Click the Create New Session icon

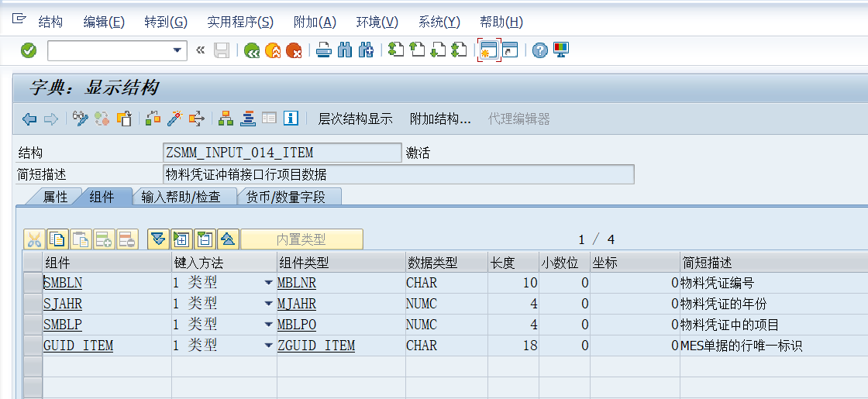(489, 50)
